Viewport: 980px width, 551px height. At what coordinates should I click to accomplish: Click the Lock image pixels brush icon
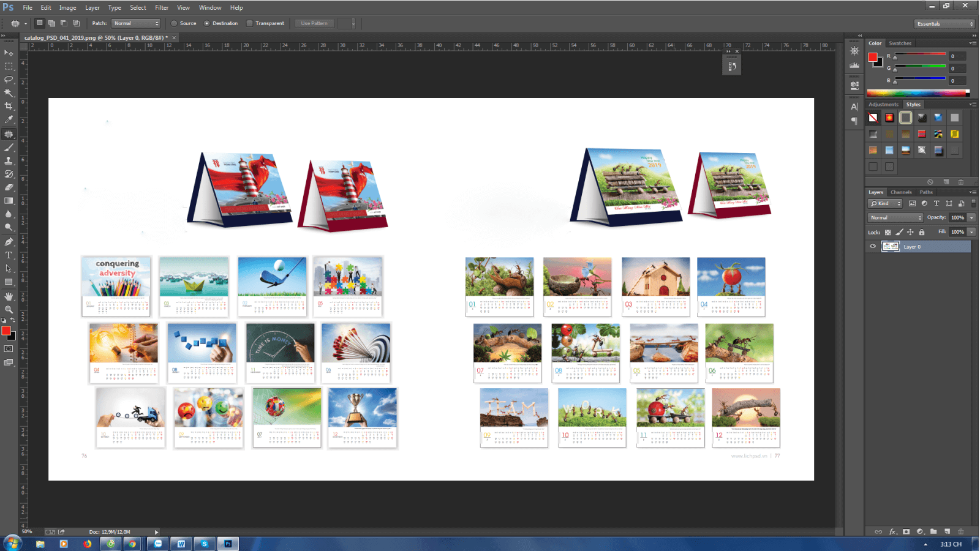click(x=899, y=232)
